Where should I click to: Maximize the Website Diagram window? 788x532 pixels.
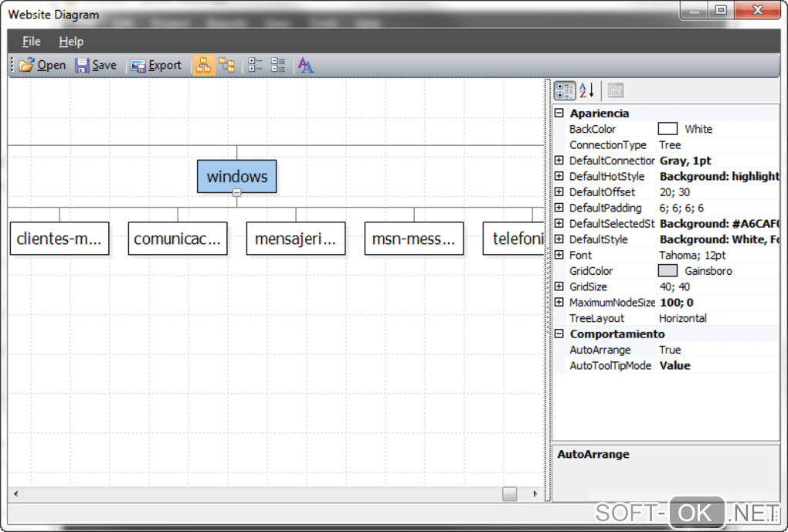[721, 10]
